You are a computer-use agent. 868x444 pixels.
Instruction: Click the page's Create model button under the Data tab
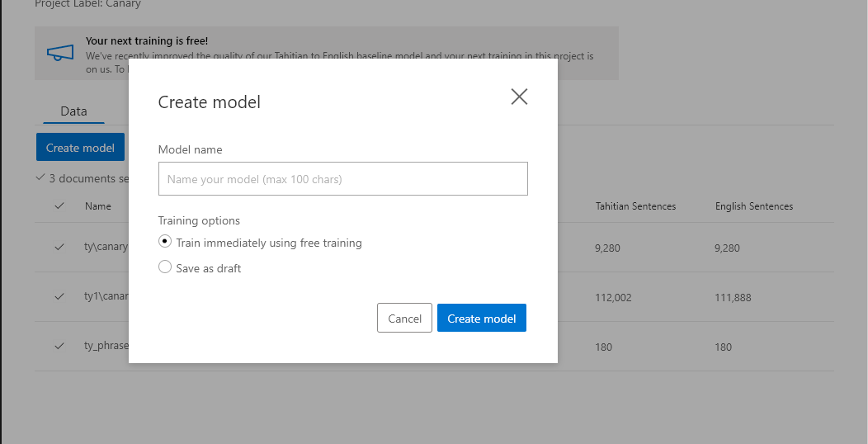[x=80, y=148]
